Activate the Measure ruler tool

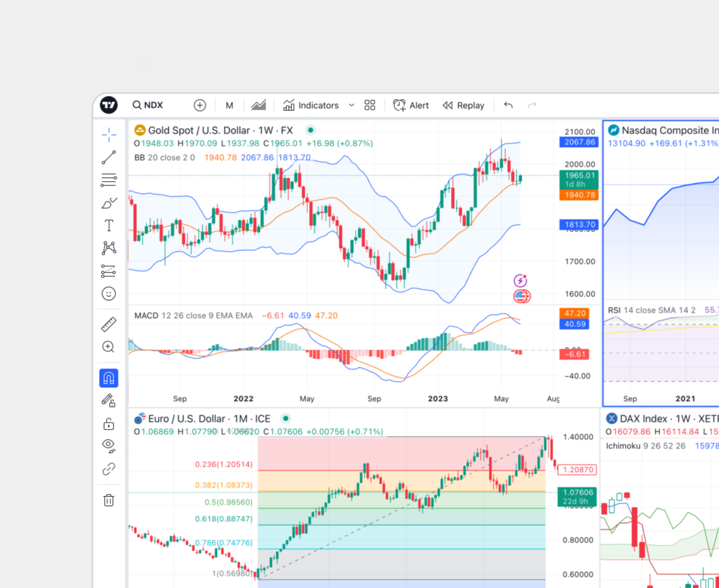(108, 324)
